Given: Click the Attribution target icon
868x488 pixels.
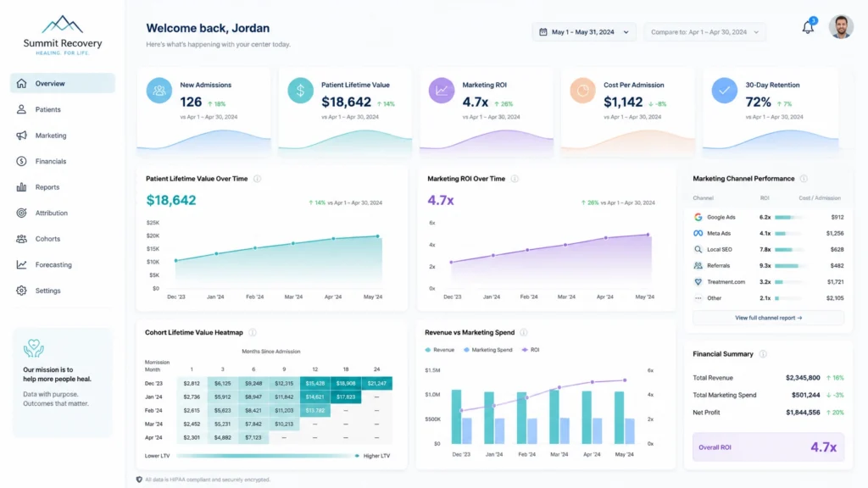Looking at the screenshot, I should [x=21, y=213].
